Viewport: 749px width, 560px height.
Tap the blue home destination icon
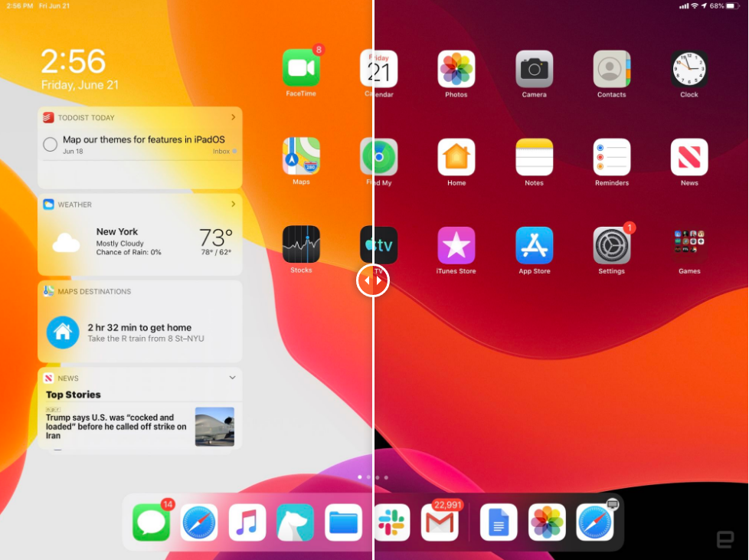(63, 332)
